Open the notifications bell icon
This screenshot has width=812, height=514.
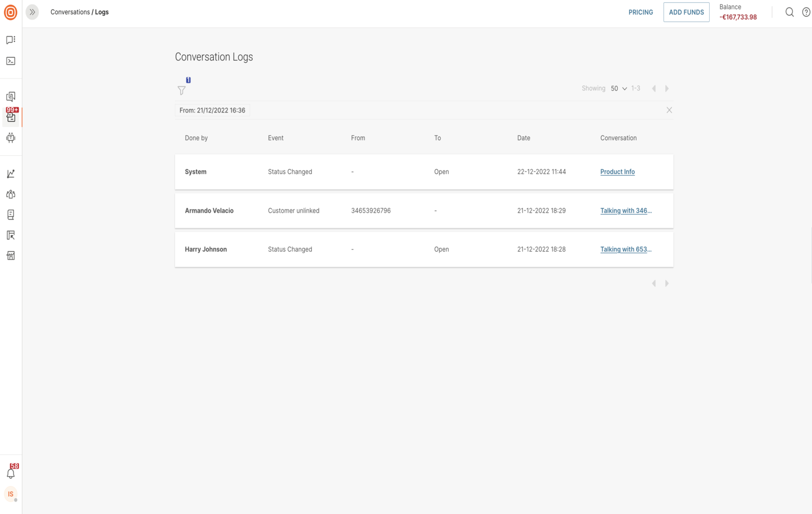coord(11,473)
